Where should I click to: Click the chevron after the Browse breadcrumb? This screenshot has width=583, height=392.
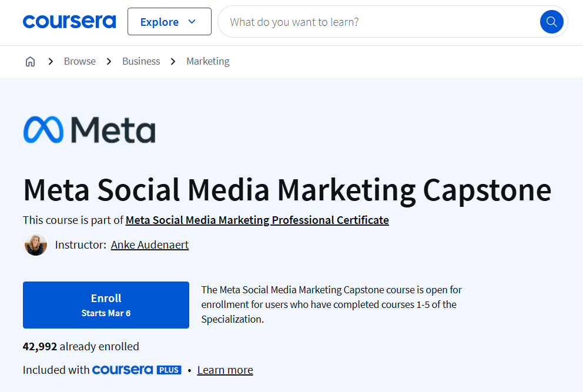click(109, 61)
